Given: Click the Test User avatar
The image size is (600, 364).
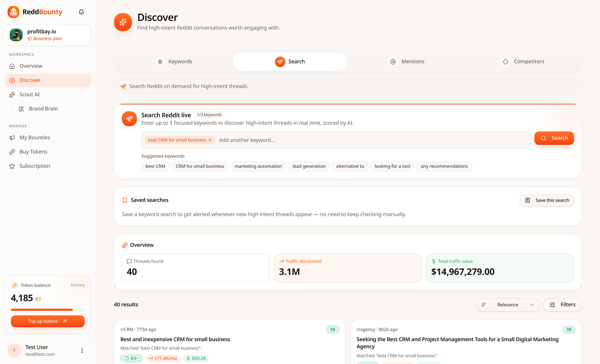Looking at the screenshot, I should point(14,351).
